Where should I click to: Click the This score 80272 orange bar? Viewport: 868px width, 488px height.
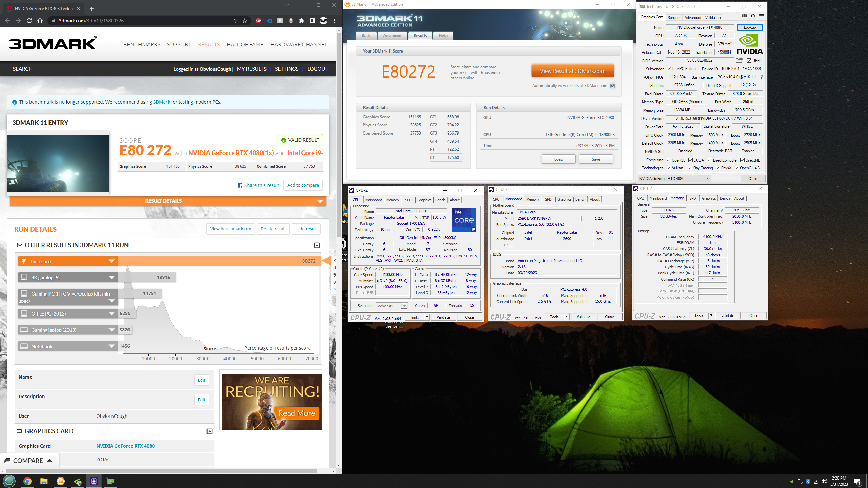(219, 261)
